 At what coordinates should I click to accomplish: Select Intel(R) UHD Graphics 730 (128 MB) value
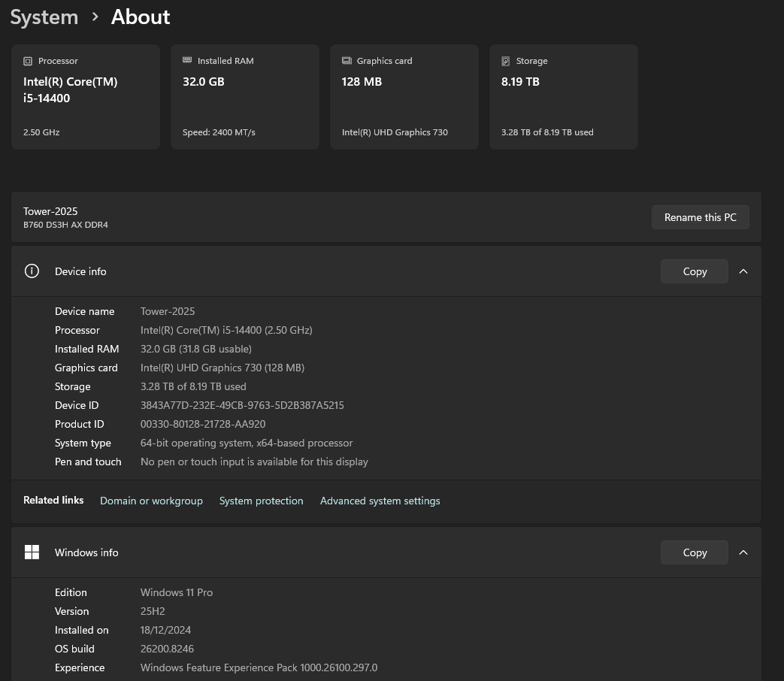(222, 368)
